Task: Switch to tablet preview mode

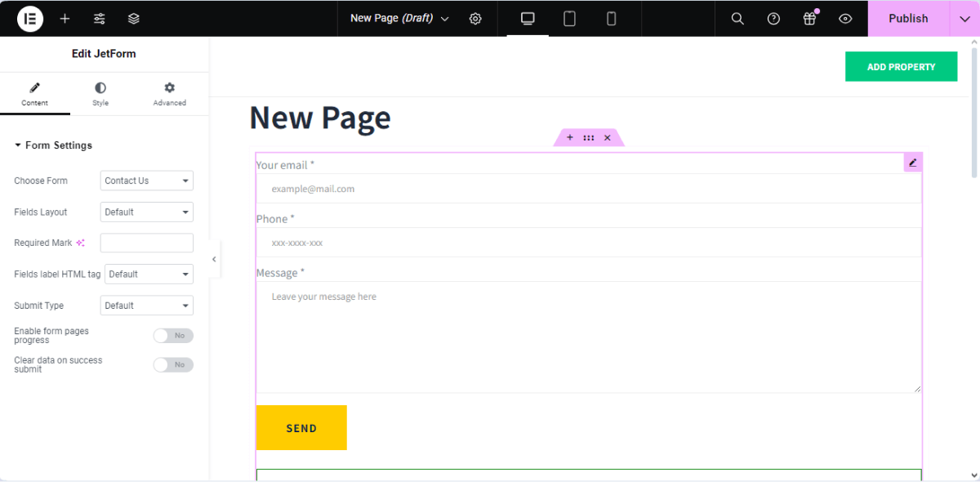Action: 568,18
